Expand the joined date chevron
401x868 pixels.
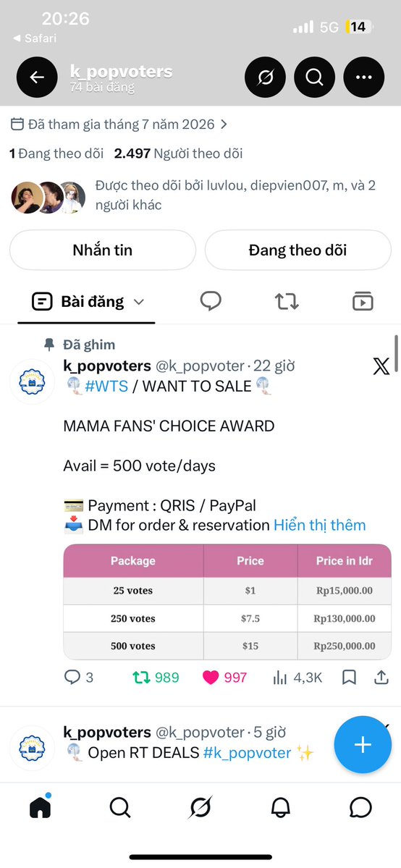tap(224, 124)
